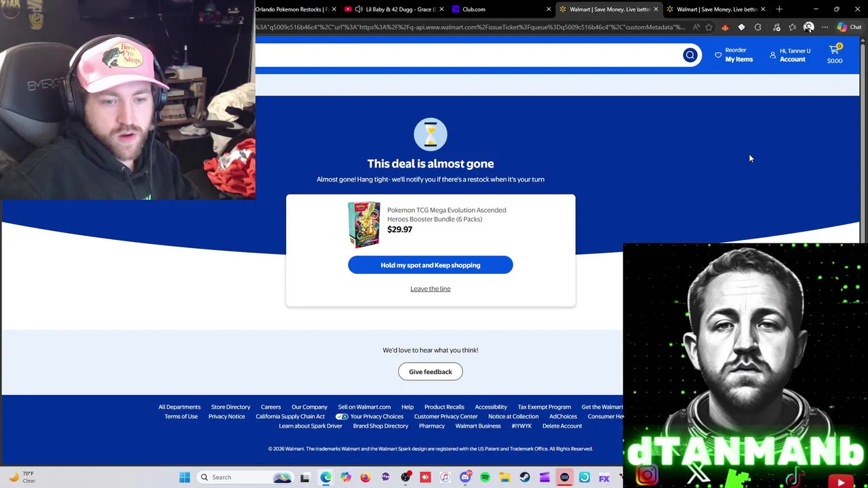Open Pharmacy footer link
Screen dimensions: 868x488
click(432, 426)
